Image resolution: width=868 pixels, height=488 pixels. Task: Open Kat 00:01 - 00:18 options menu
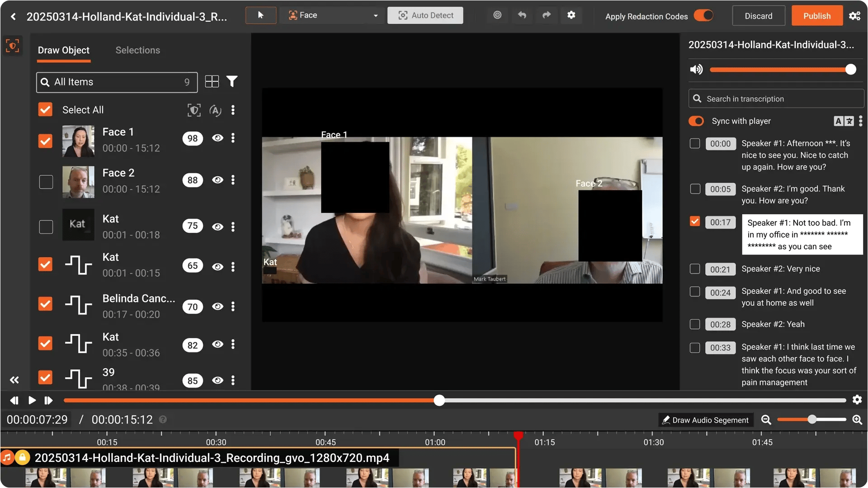233,226
